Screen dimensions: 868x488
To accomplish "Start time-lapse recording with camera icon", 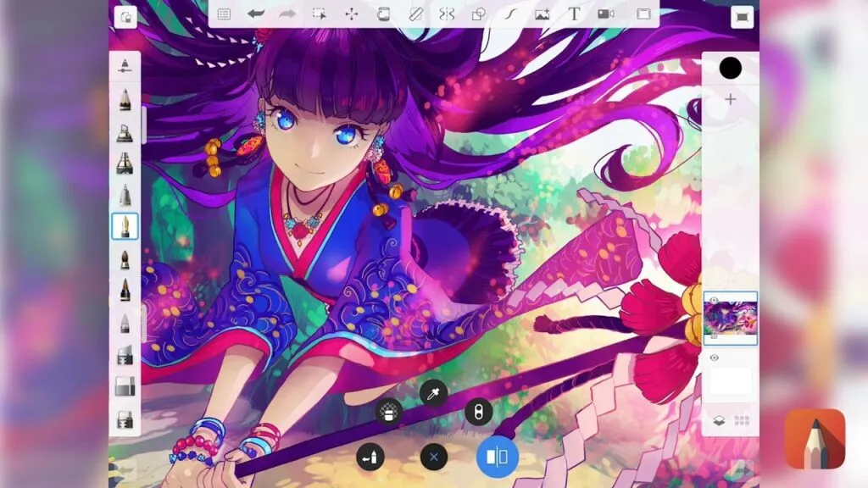I will [x=606, y=14].
